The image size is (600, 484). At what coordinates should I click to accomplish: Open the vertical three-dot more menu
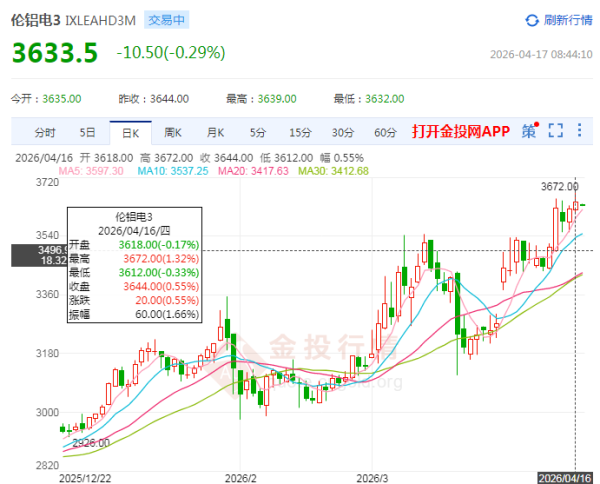[580, 130]
